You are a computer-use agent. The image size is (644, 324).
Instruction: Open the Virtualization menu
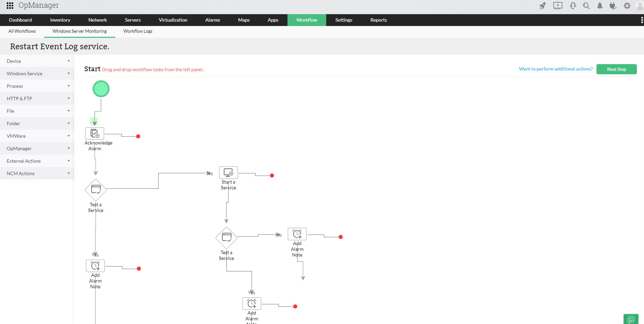coord(173,20)
